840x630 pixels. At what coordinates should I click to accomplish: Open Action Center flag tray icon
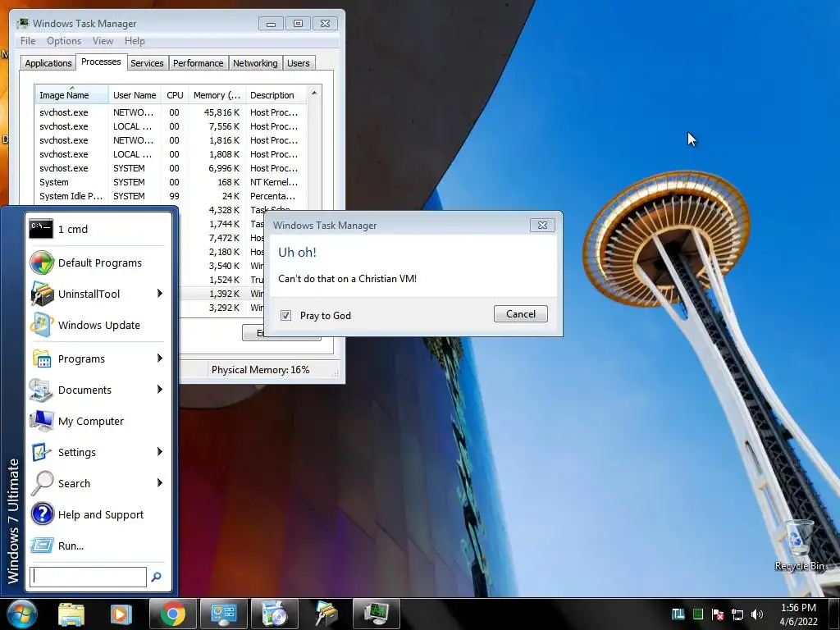click(x=718, y=614)
